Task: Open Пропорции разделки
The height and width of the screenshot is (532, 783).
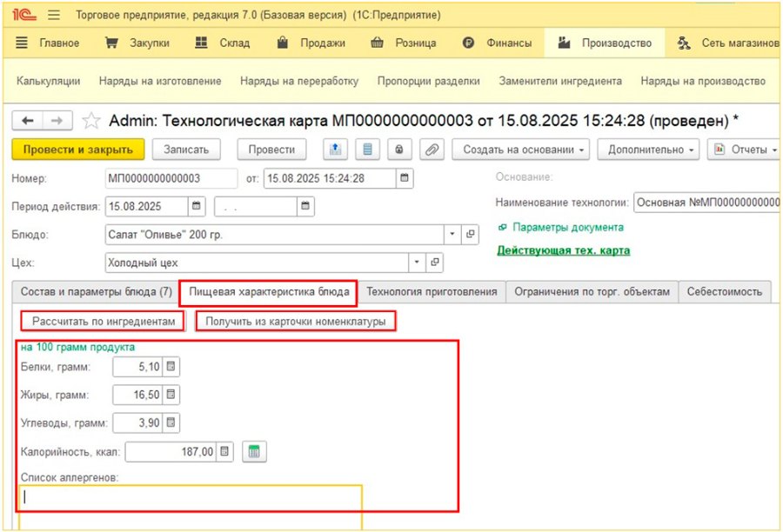Action: pyautogui.click(x=428, y=81)
